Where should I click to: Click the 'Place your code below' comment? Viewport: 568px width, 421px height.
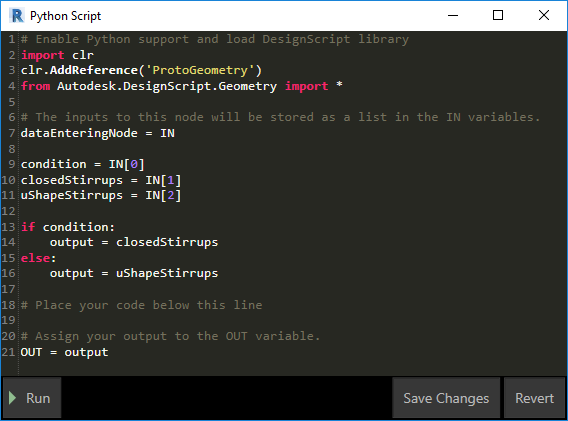click(x=142, y=305)
